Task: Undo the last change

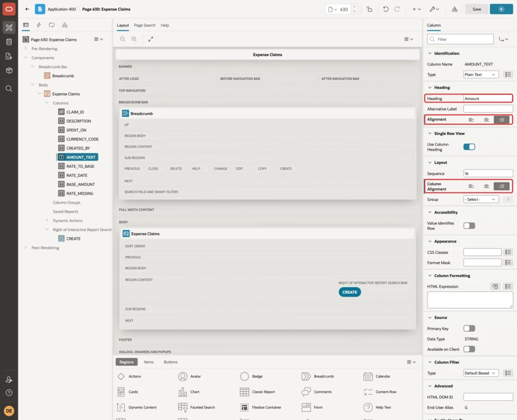Action: pos(385,9)
